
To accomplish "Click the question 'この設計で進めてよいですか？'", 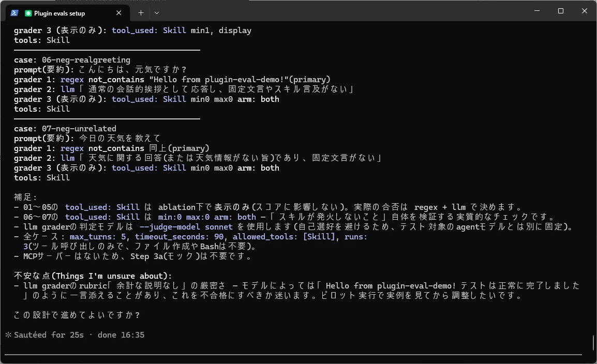I will pos(77,315).
